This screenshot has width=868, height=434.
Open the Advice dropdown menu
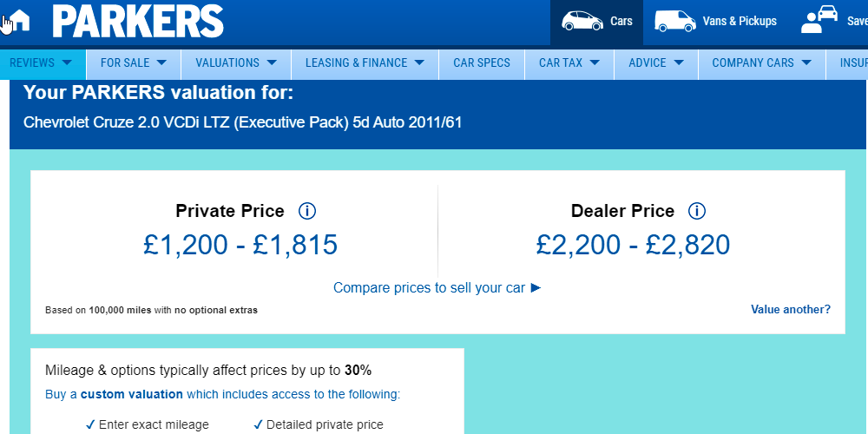tap(656, 62)
